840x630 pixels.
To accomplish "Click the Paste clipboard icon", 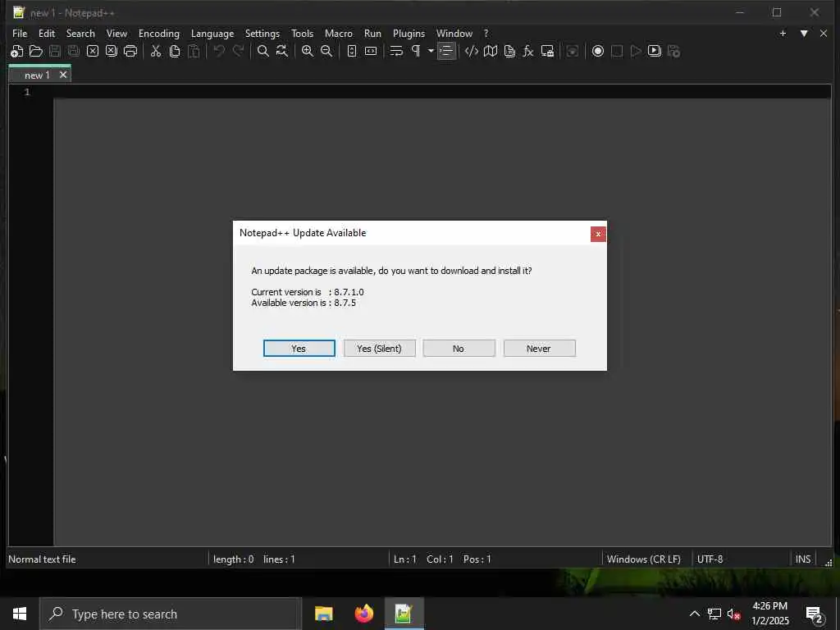I will pos(194,52).
